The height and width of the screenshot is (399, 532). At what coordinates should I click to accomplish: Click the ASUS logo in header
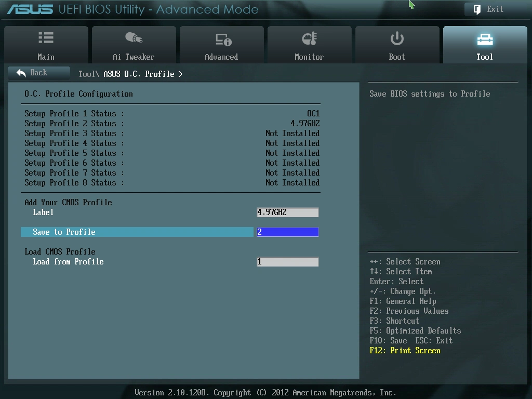[30, 9]
